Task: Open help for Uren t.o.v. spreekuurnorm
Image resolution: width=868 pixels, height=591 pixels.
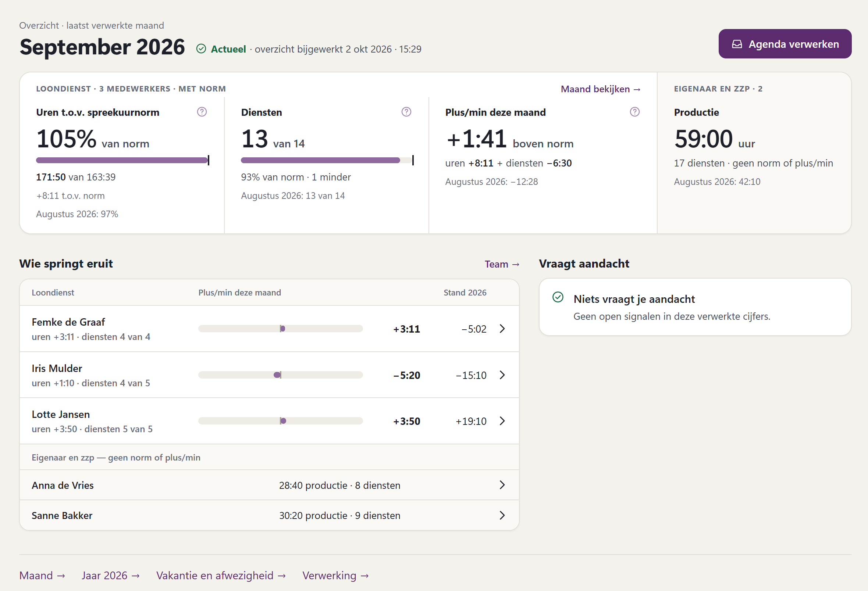Action: (x=202, y=112)
